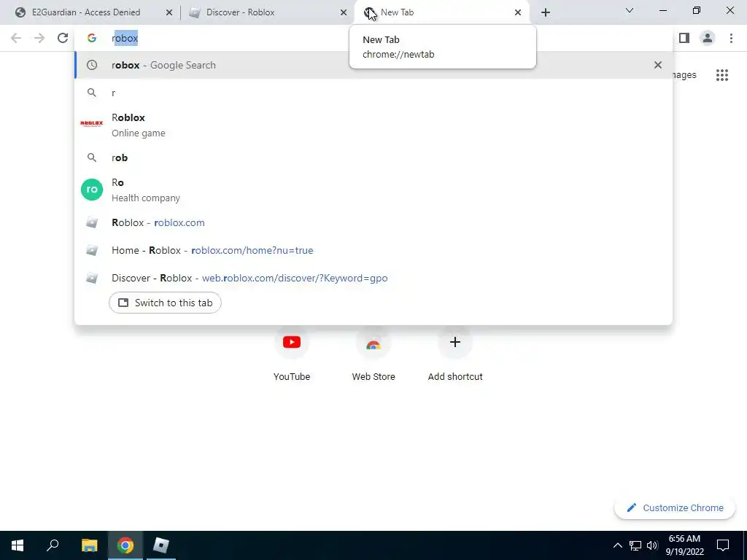Choose the 'r' search suggestion
Screen dimensions: 747x560
(373, 93)
